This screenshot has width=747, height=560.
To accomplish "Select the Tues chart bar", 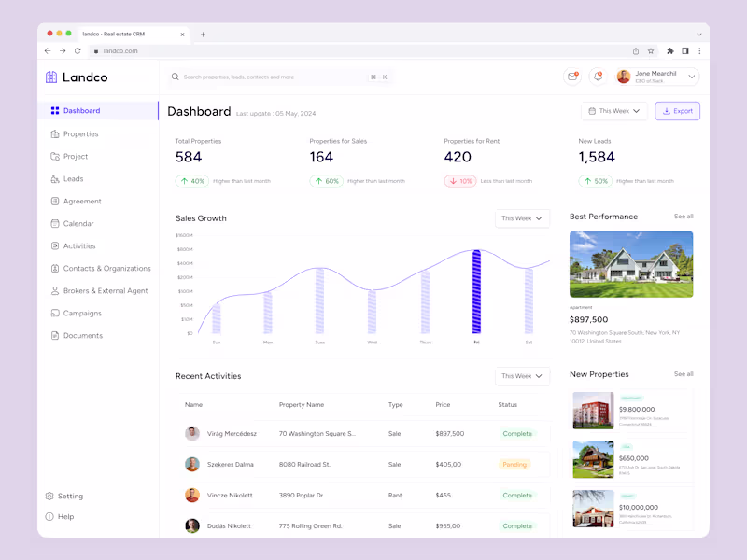I will click(319, 301).
